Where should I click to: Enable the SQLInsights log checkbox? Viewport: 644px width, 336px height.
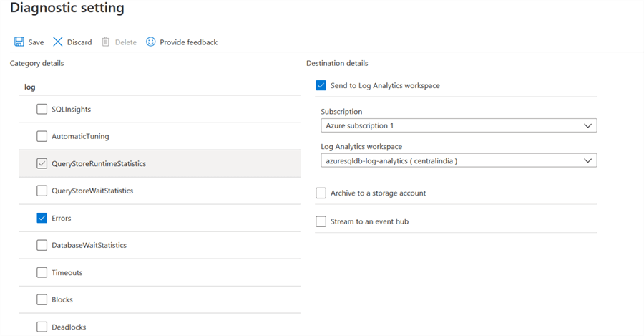42,110
